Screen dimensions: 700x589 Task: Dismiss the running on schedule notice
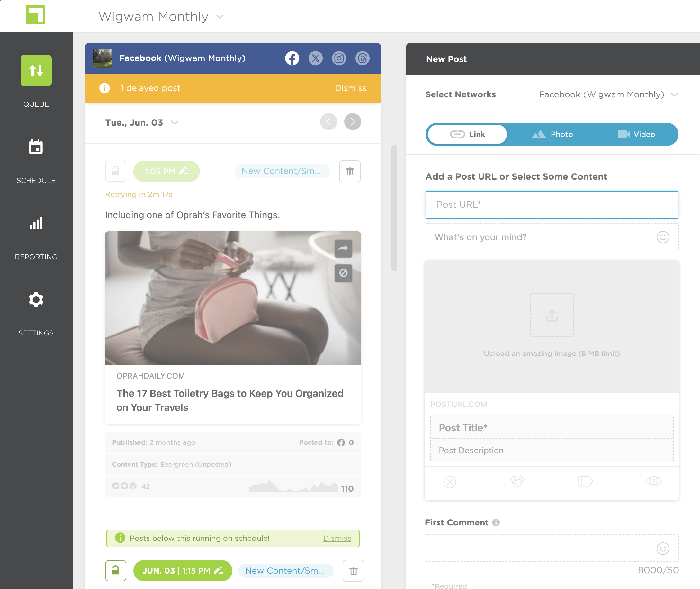(337, 539)
